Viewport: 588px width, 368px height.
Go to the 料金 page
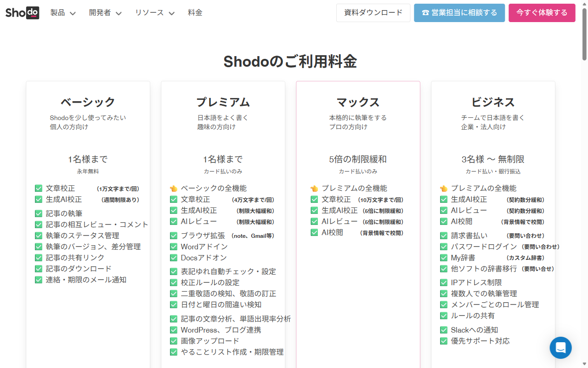pyautogui.click(x=195, y=13)
